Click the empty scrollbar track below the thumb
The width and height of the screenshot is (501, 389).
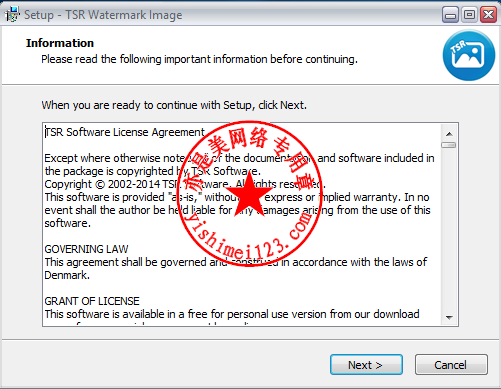coord(449,230)
